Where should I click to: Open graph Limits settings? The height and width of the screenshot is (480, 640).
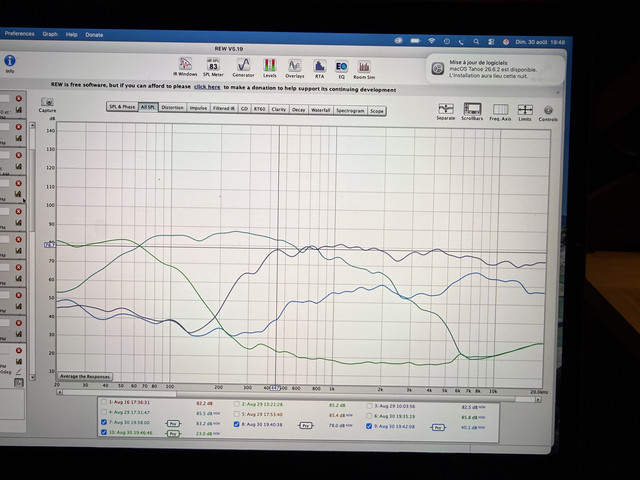coord(525,113)
